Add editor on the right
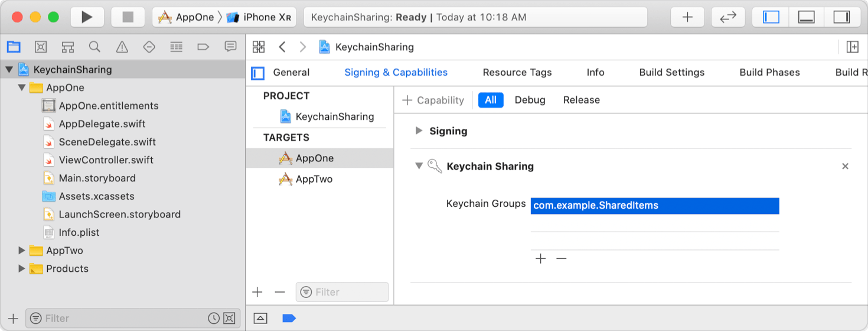The width and height of the screenshot is (868, 331). pyautogui.click(x=852, y=47)
